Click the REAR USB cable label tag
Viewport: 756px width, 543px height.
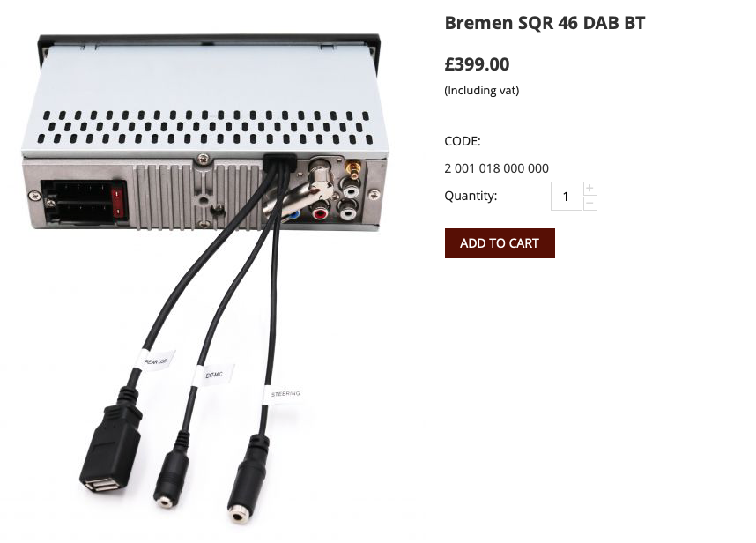click(154, 361)
